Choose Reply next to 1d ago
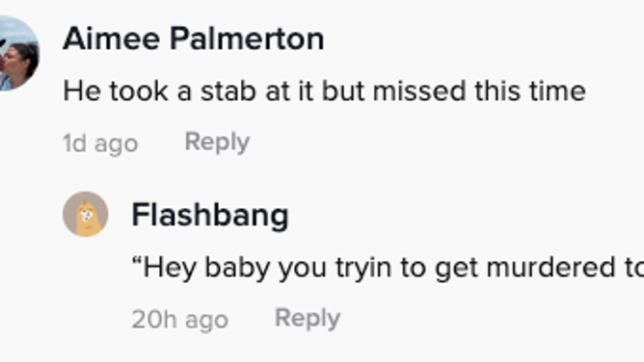The image size is (644, 362). [x=217, y=142]
